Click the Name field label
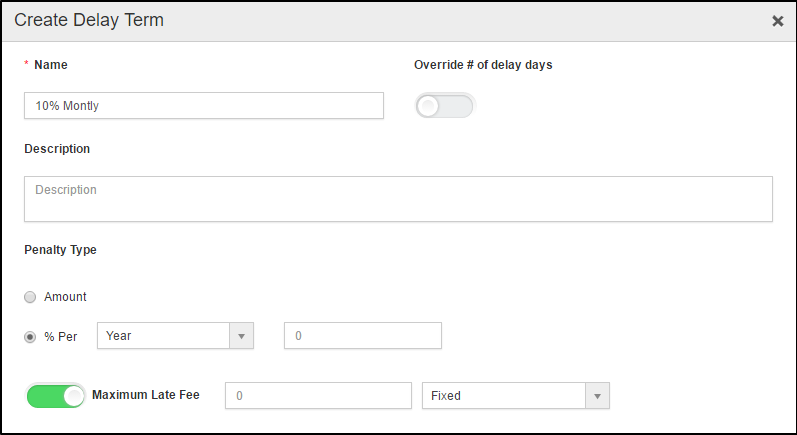Screen dimensions: 797x435 51,65
